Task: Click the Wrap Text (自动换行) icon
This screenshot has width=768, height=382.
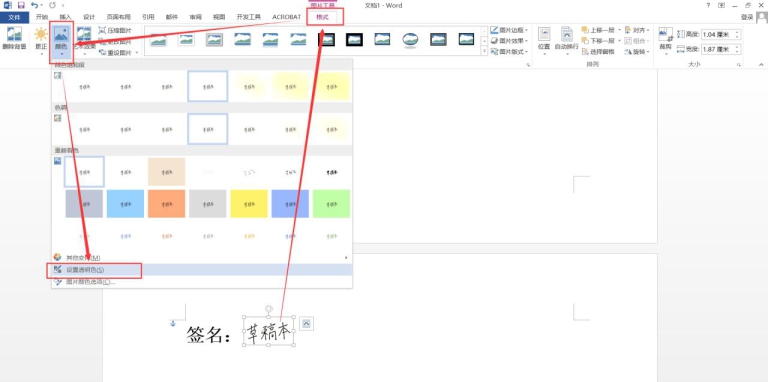Action: point(567,39)
